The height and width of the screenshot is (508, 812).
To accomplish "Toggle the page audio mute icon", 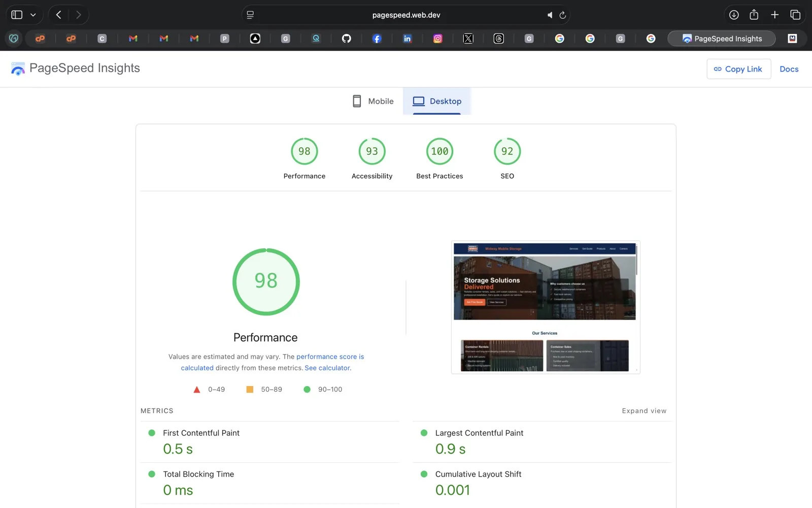I will (x=550, y=15).
